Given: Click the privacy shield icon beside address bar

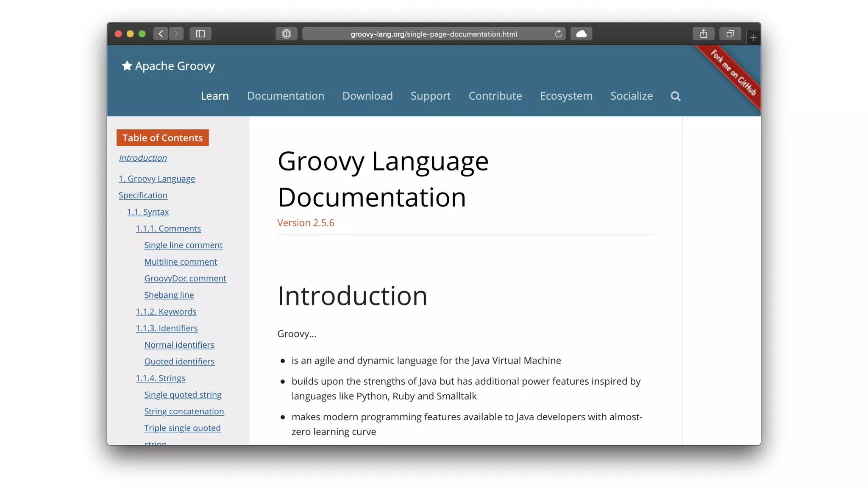Looking at the screenshot, I should tap(287, 34).
